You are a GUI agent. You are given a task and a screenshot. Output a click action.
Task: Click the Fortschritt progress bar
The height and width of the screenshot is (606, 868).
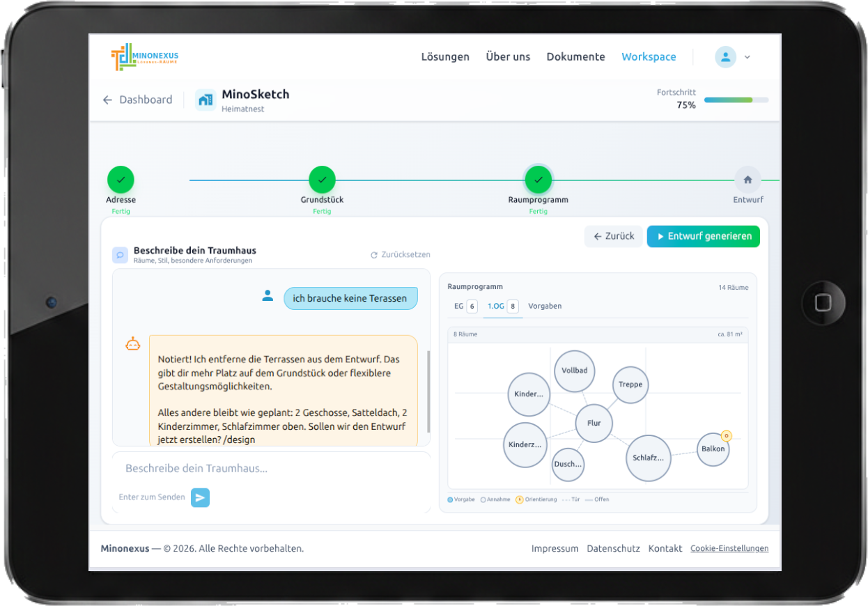click(736, 100)
